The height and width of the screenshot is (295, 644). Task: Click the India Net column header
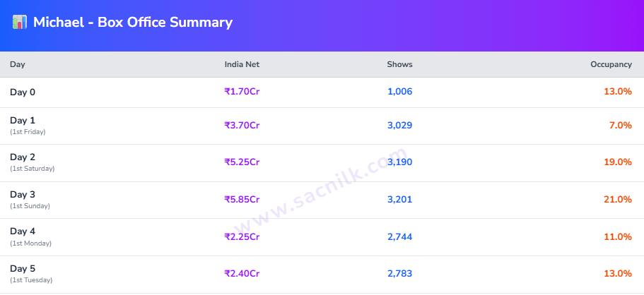(242, 64)
